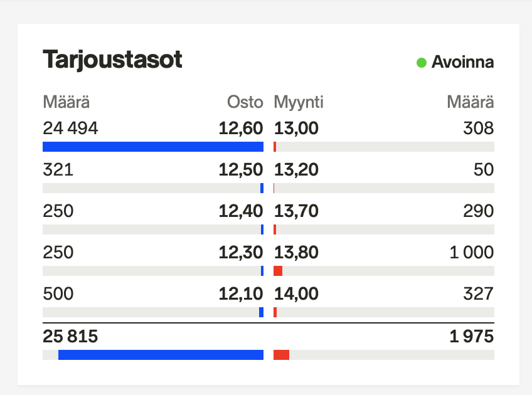
Task: Click the red bar for ask 13,80
Action: tap(278, 271)
